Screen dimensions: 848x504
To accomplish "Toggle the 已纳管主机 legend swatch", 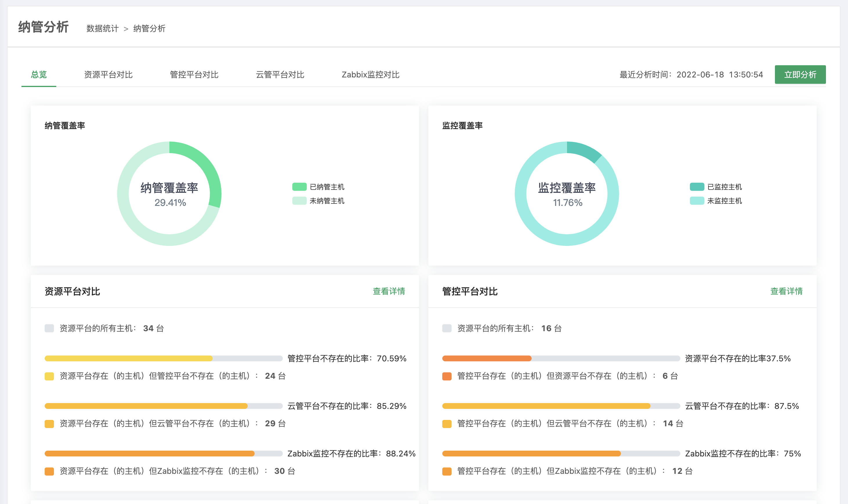I will pos(299,187).
